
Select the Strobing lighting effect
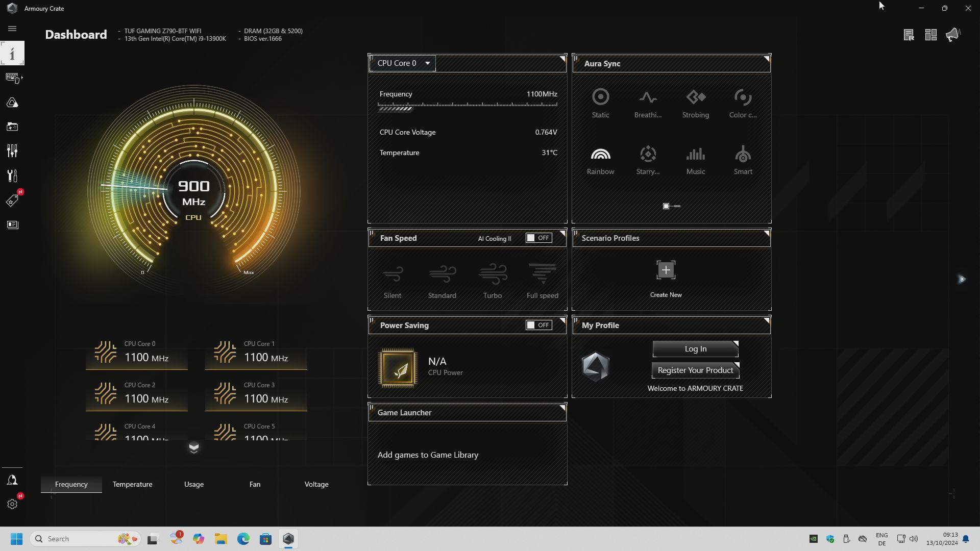[x=696, y=104]
